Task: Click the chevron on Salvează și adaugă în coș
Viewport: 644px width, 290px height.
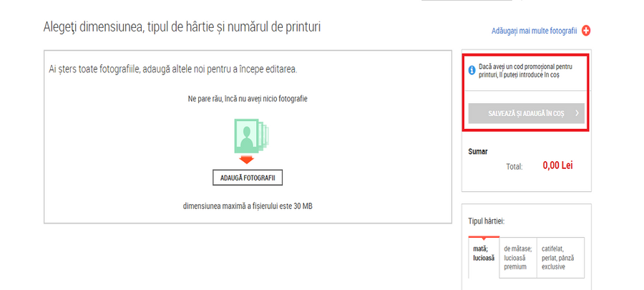Action: (x=577, y=113)
